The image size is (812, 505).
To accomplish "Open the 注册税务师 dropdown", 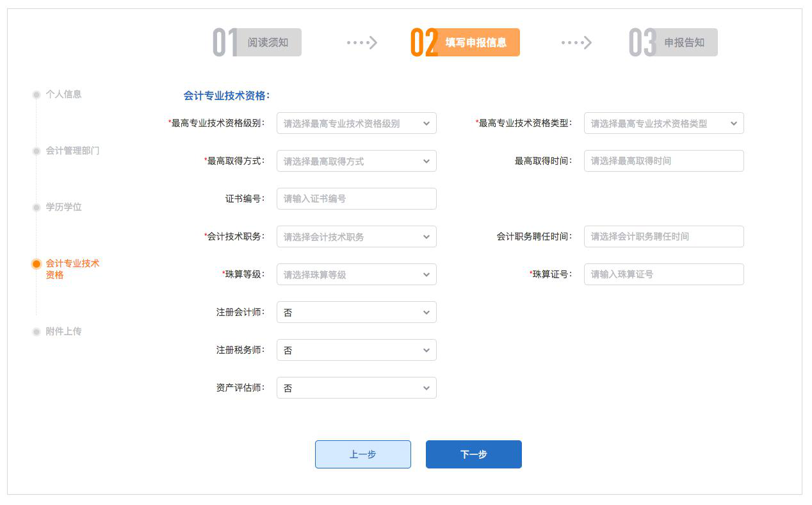I will click(356, 351).
